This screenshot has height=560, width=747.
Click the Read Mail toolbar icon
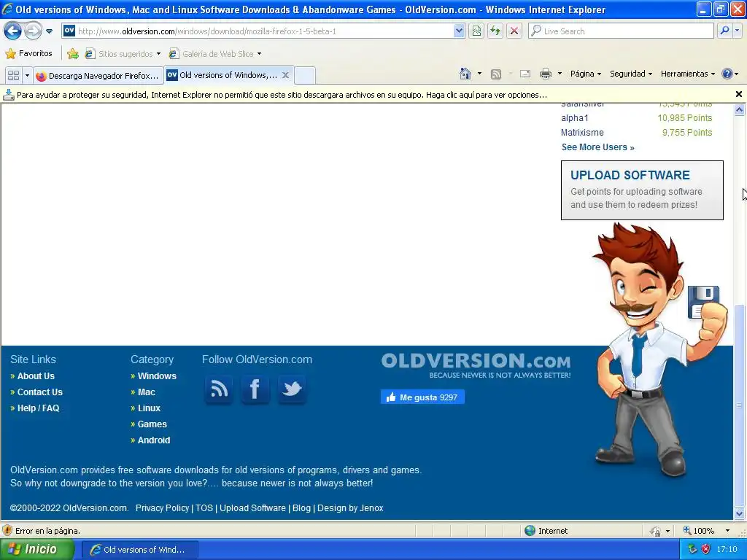pyautogui.click(x=525, y=74)
